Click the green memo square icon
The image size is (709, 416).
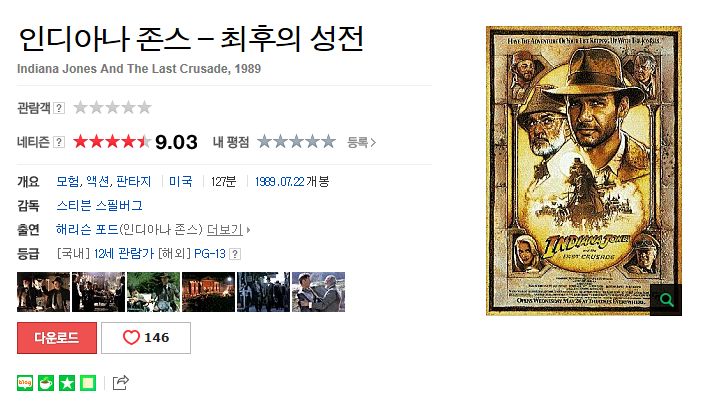[x=88, y=383]
